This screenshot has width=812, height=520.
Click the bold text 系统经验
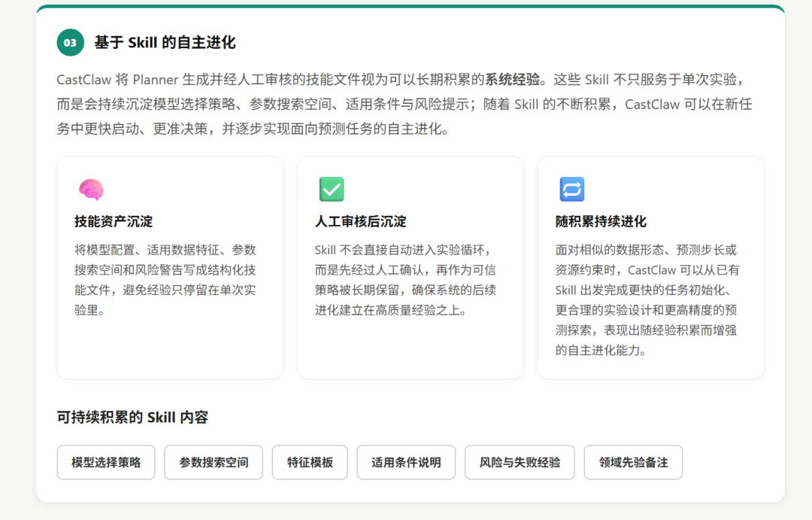coord(512,80)
